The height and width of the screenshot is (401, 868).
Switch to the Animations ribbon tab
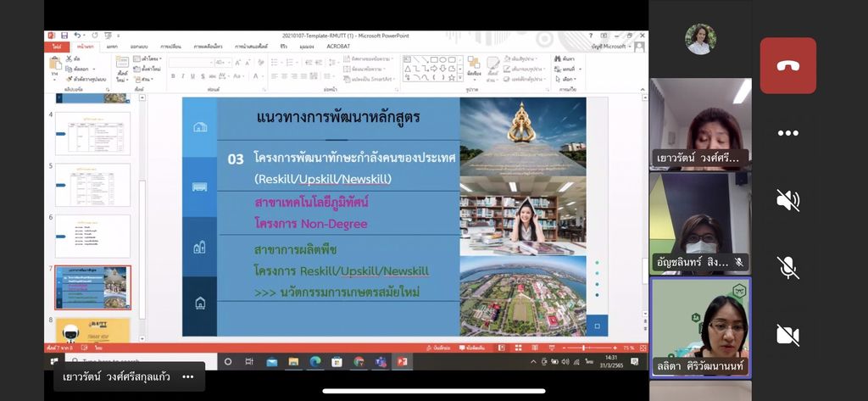point(208,47)
